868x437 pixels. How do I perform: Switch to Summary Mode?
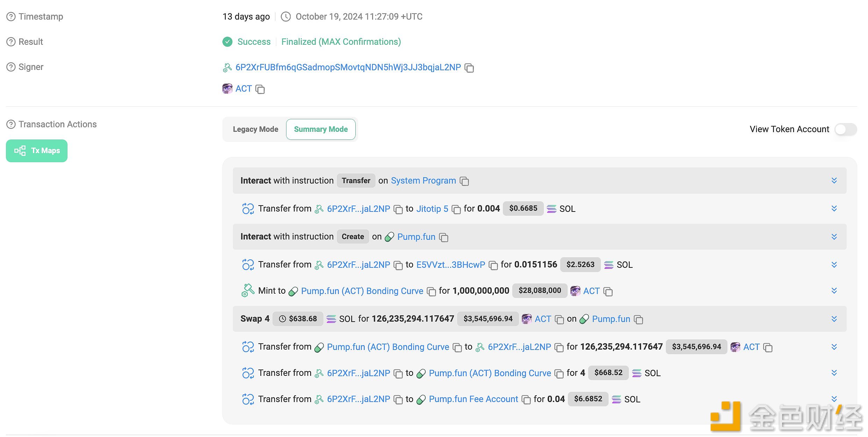point(321,129)
